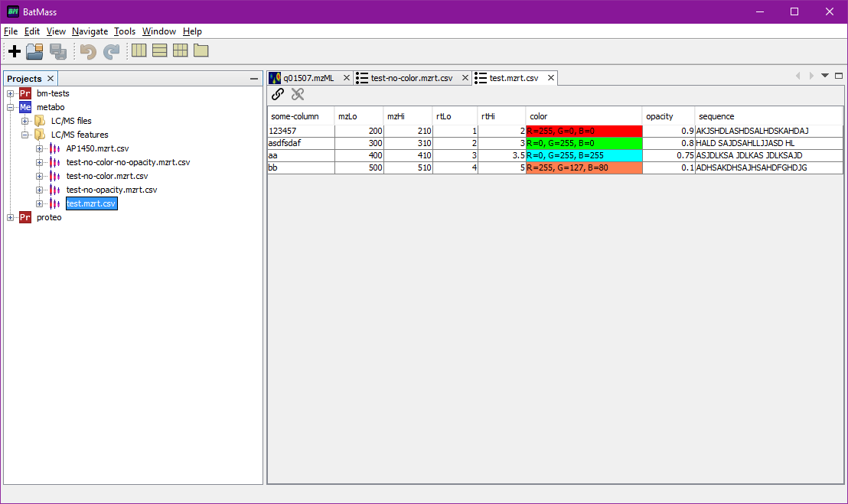Click the q01507.mzML tab heatmap icon
Screen dimensions: 848x504
[275, 78]
